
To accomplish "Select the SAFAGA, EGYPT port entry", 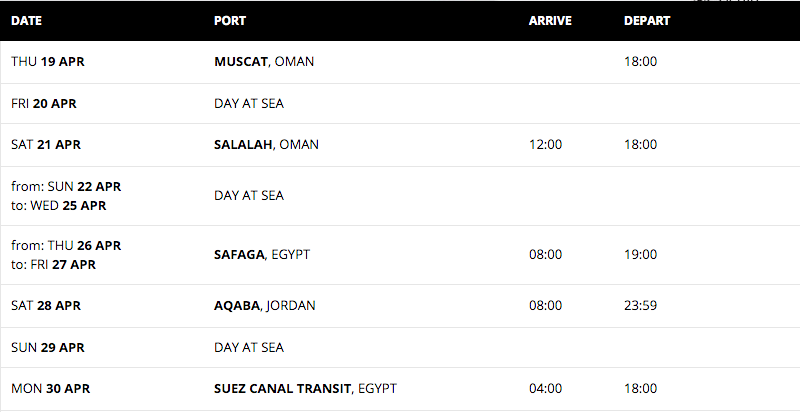I will pos(262,254).
